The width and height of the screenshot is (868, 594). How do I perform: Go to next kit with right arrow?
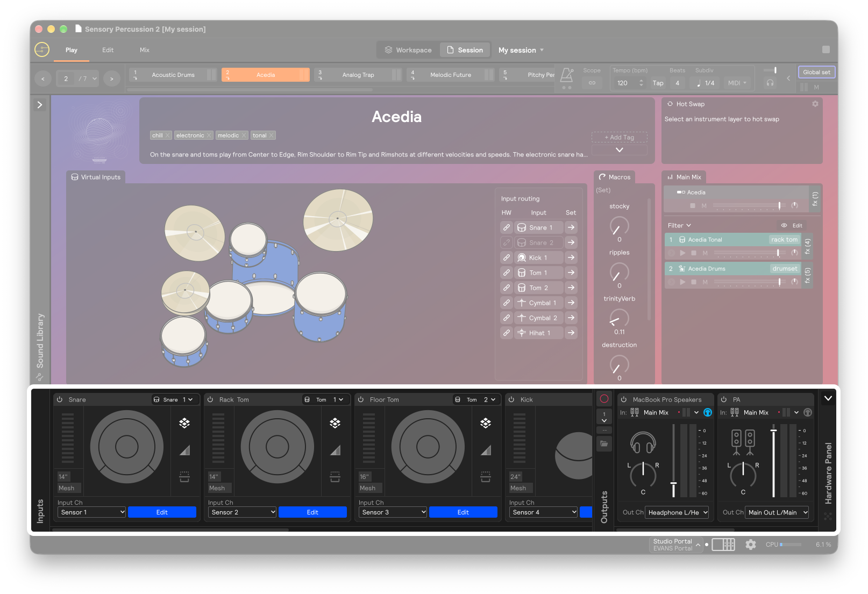(x=112, y=78)
